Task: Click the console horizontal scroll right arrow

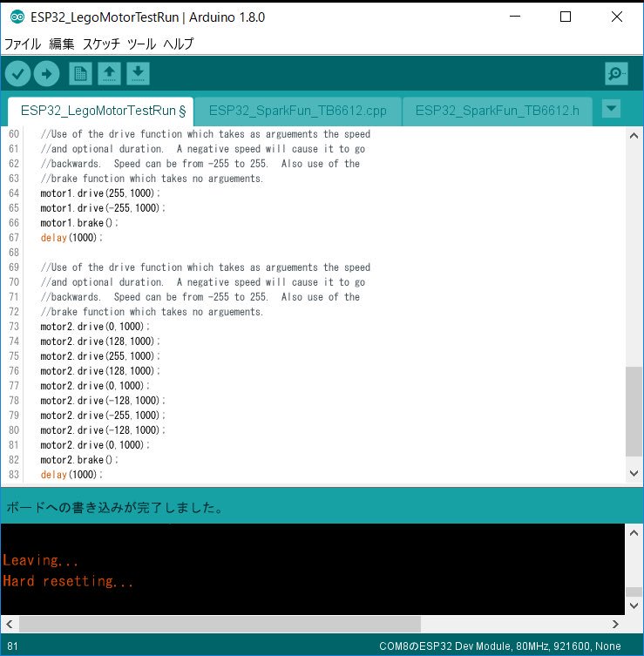Action: (615, 625)
